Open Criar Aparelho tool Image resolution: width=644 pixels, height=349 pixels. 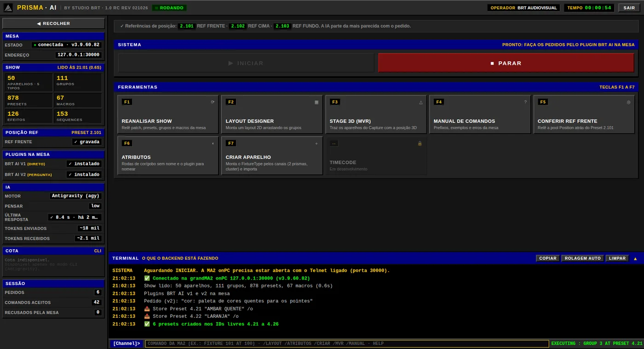click(x=272, y=156)
